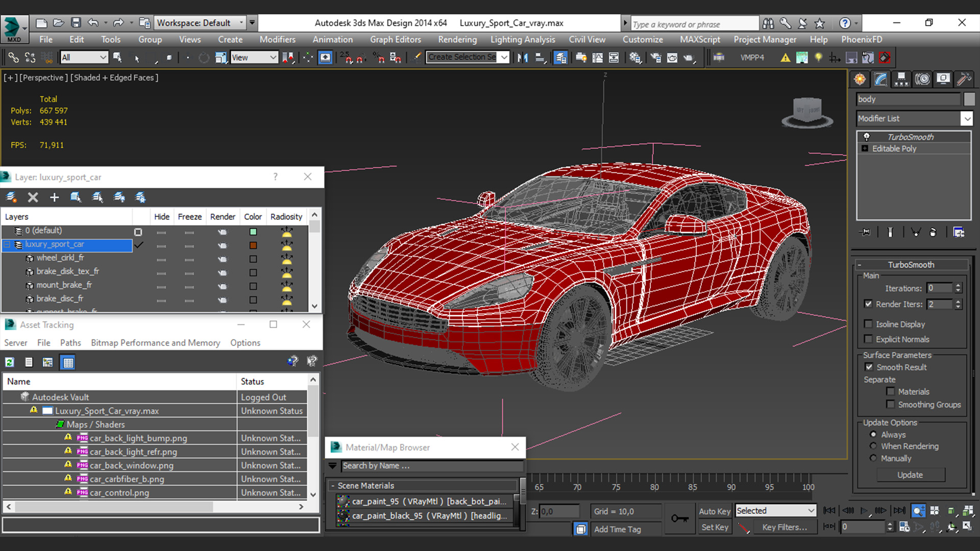Click the Update button in TurboSmooth
The width and height of the screenshot is (980, 551).
(911, 474)
